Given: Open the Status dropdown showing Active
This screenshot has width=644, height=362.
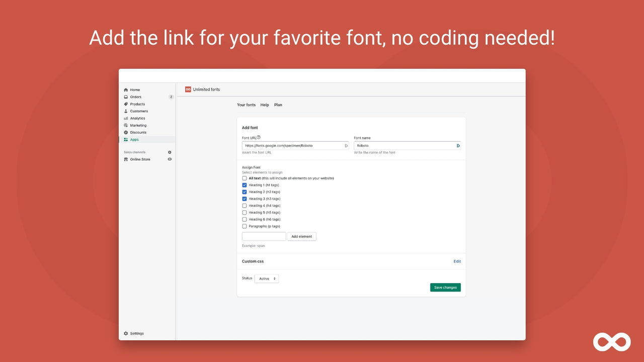Looking at the screenshot, I should [266, 278].
